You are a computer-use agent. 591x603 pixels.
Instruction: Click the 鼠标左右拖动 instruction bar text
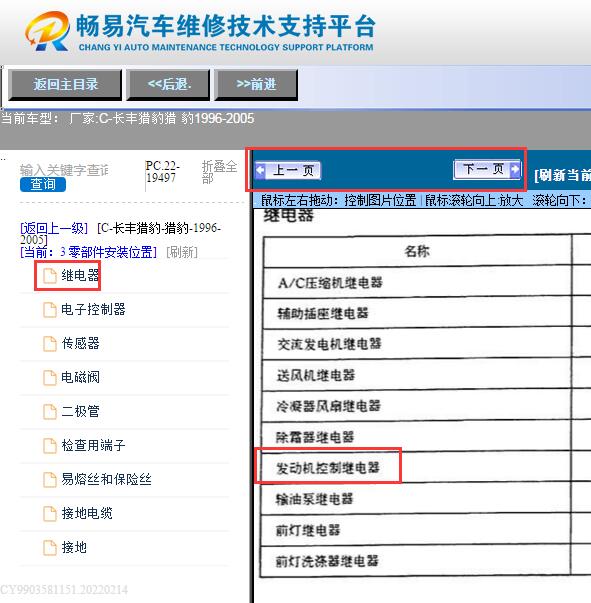(x=423, y=200)
